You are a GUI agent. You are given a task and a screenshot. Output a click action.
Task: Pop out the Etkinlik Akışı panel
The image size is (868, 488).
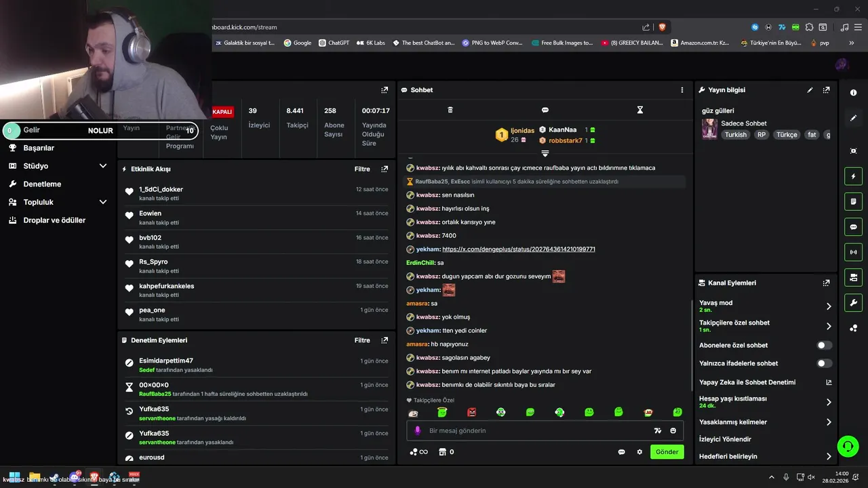[x=384, y=169]
